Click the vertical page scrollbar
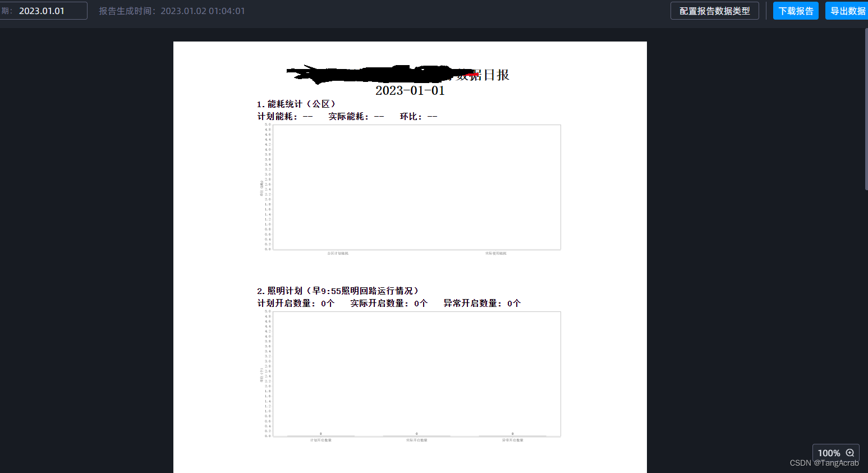This screenshot has width=868, height=473. 866,109
